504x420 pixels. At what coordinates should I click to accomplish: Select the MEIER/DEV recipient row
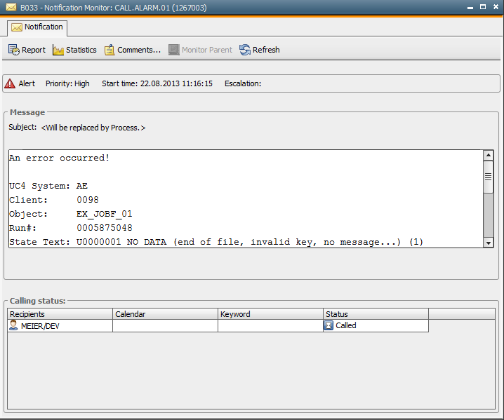click(x=218, y=325)
